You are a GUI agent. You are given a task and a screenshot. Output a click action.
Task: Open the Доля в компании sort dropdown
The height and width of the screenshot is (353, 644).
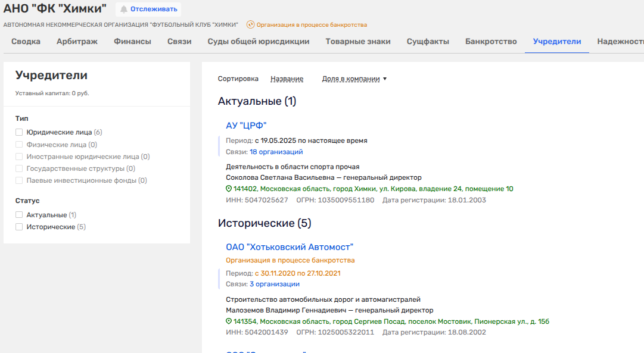[x=354, y=79]
